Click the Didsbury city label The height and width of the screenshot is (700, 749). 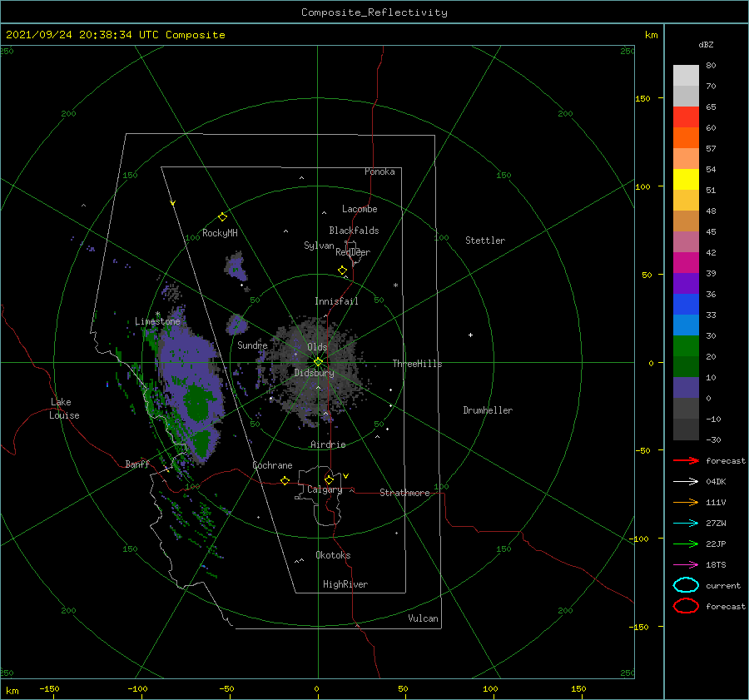point(314,373)
